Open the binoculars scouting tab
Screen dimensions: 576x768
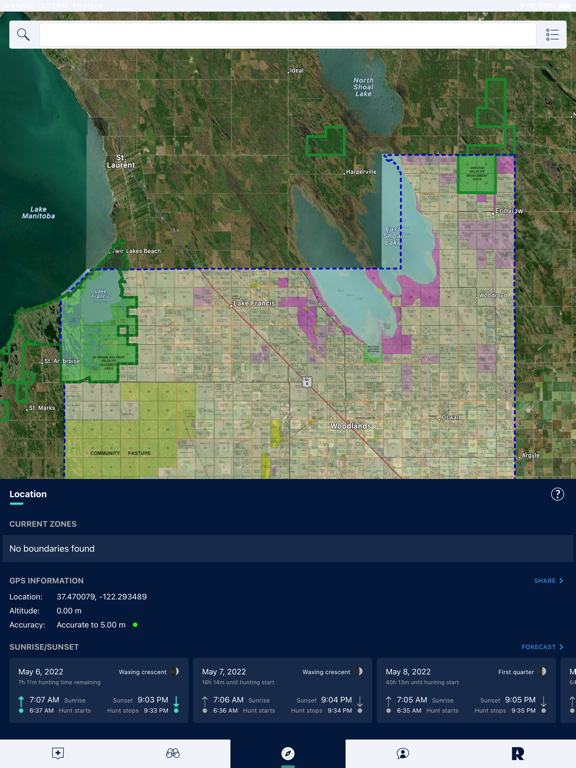[x=172, y=753]
